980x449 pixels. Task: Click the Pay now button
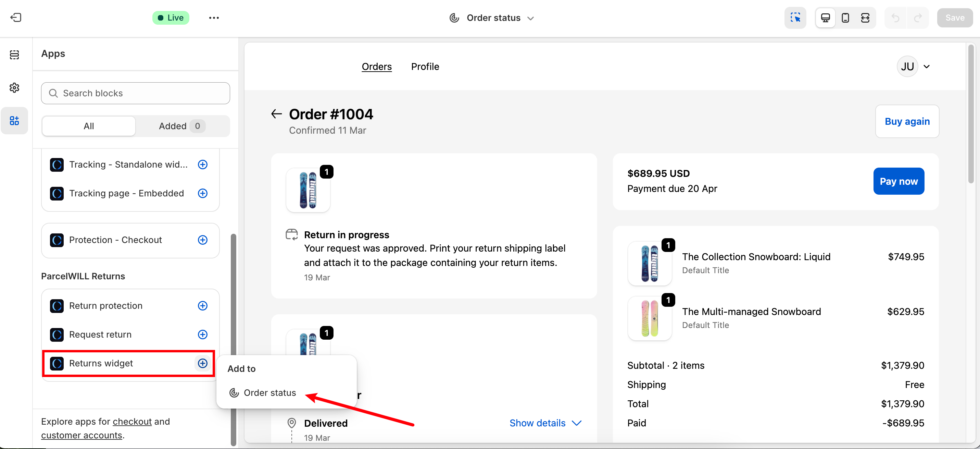pyautogui.click(x=898, y=181)
